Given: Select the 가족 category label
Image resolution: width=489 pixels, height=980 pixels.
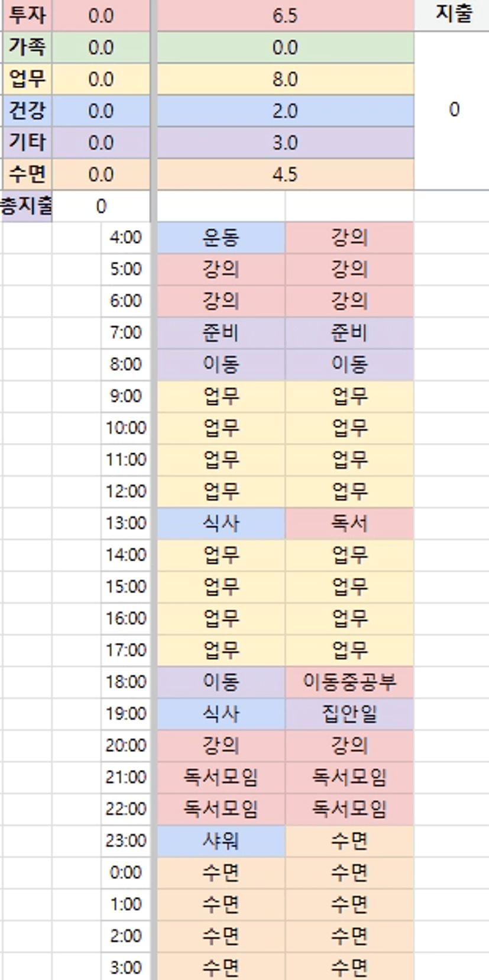Looking at the screenshot, I should click(x=27, y=47).
